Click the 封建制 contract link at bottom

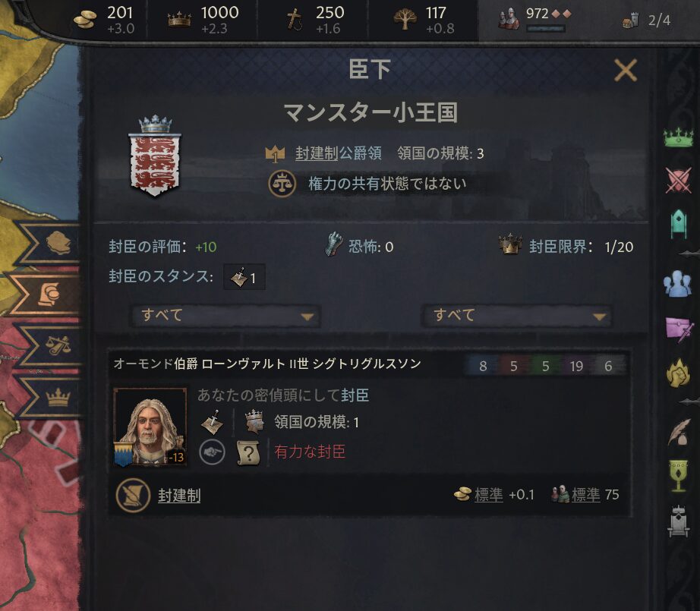pyautogui.click(x=179, y=496)
